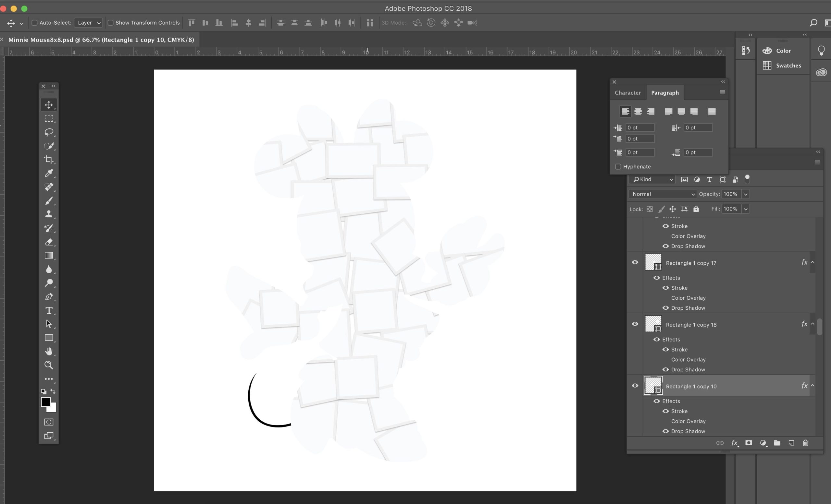Enable Auto-Select checkbox
Viewport: 831px width, 504px height.
click(34, 23)
